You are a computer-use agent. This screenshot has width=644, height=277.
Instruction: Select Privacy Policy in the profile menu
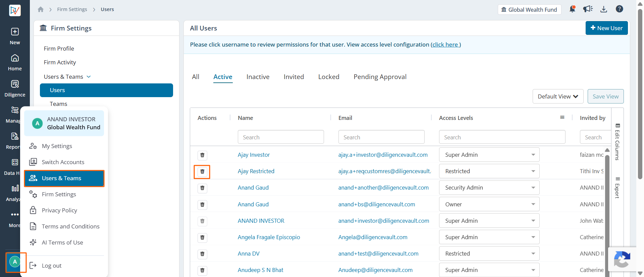pyautogui.click(x=64, y=210)
